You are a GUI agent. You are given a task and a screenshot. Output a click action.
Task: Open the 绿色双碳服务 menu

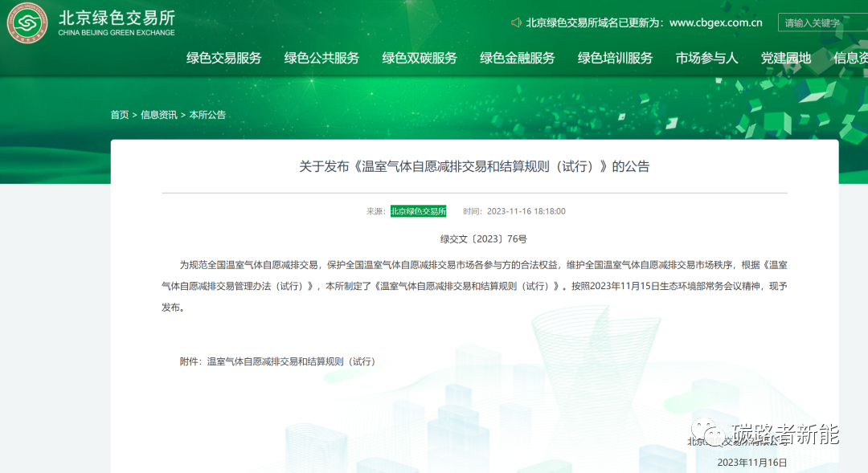[x=420, y=58]
